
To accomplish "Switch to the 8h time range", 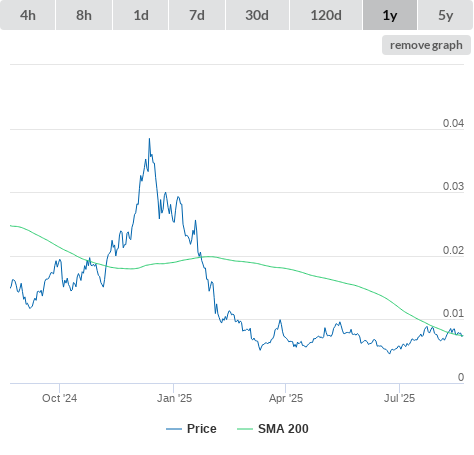I will [x=84, y=15].
